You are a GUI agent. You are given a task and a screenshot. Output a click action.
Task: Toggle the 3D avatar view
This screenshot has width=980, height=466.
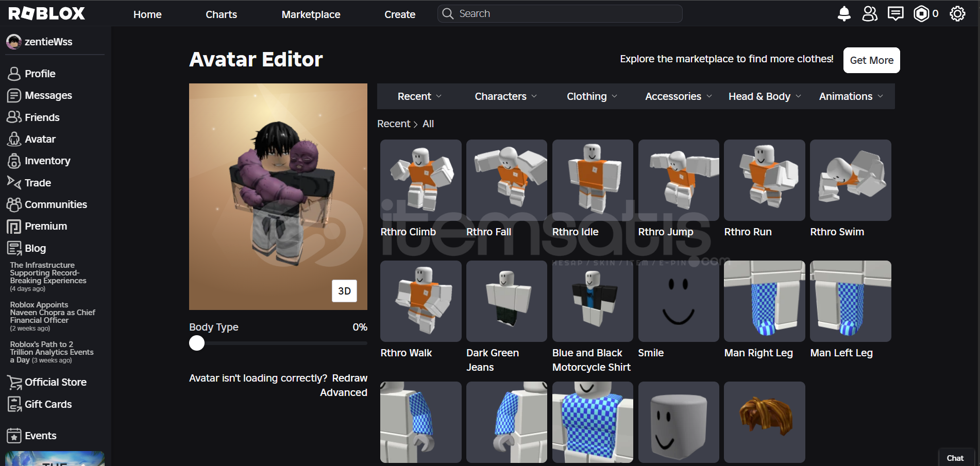click(x=344, y=291)
